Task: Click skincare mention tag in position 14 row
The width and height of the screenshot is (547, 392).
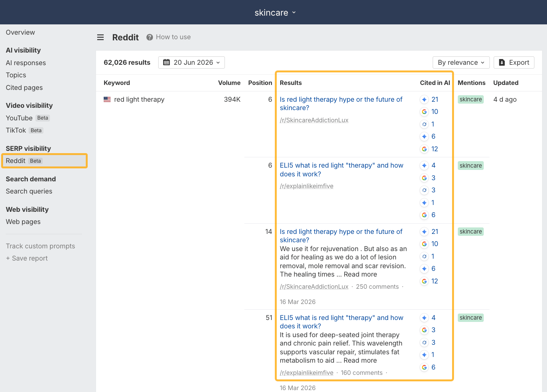Action: pyautogui.click(x=471, y=232)
